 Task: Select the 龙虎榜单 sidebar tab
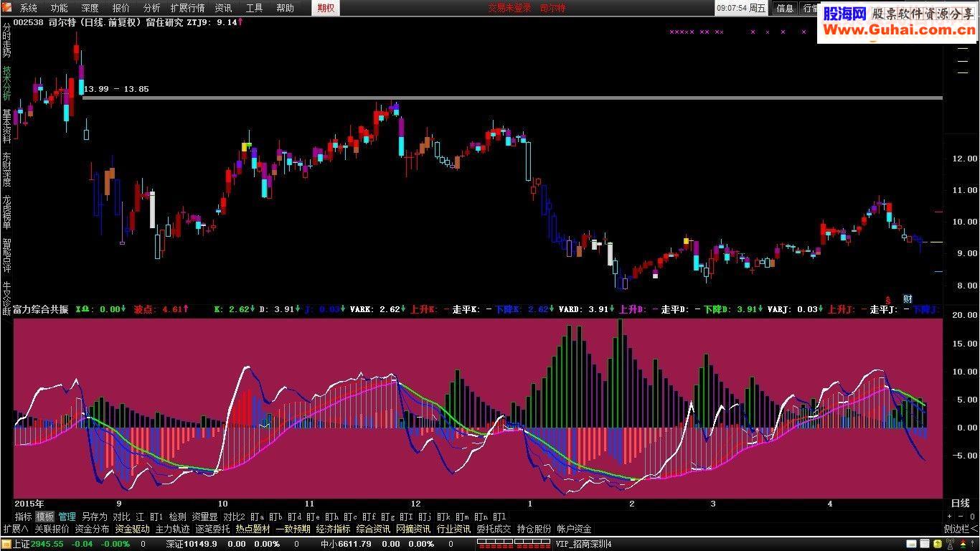(6, 212)
